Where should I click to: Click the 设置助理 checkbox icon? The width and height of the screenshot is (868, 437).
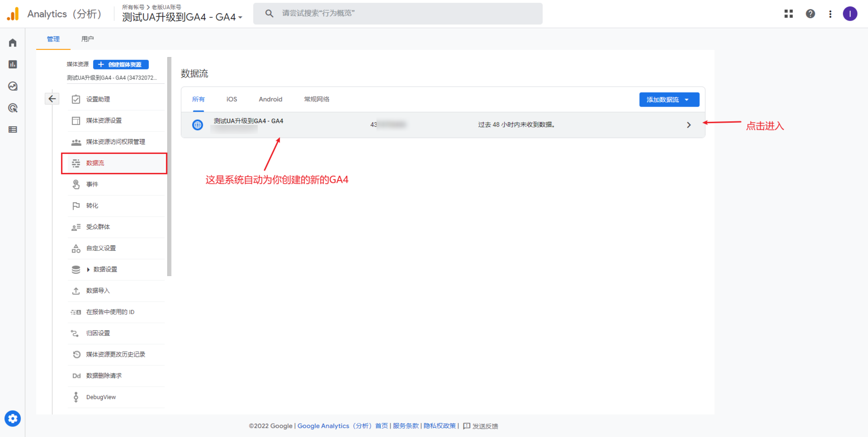tap(76, 99)
